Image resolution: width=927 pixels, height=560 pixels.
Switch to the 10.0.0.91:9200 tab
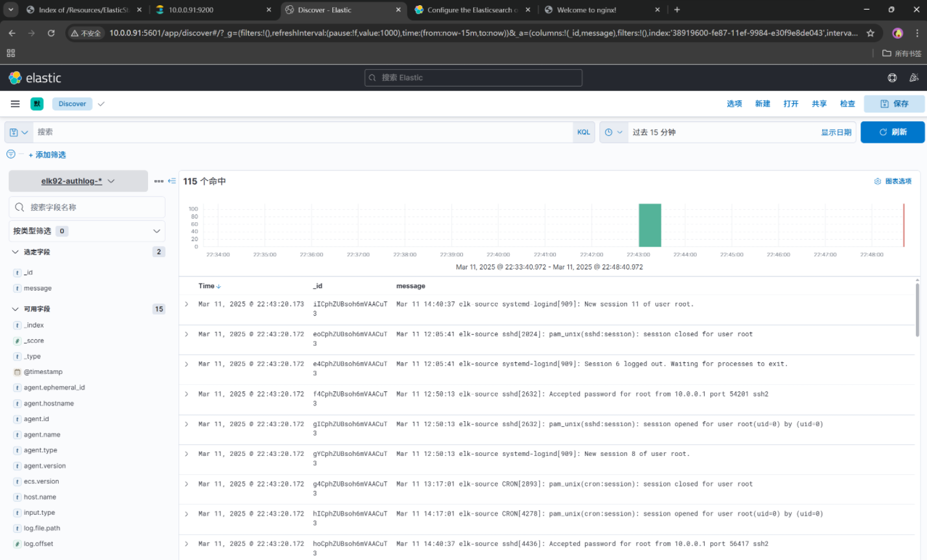pyautogui.click(x=214, y=10)
